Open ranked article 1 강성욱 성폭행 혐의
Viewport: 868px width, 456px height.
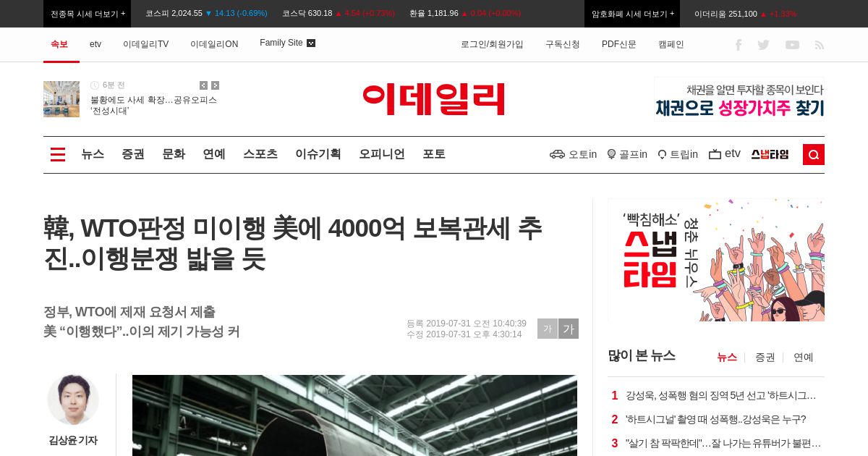(x=720, y=396)
